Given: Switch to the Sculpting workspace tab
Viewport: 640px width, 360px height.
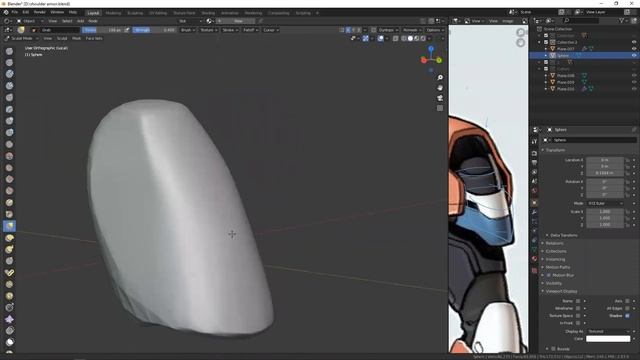Looking at the screenshot, I should [x=135, y=13].
